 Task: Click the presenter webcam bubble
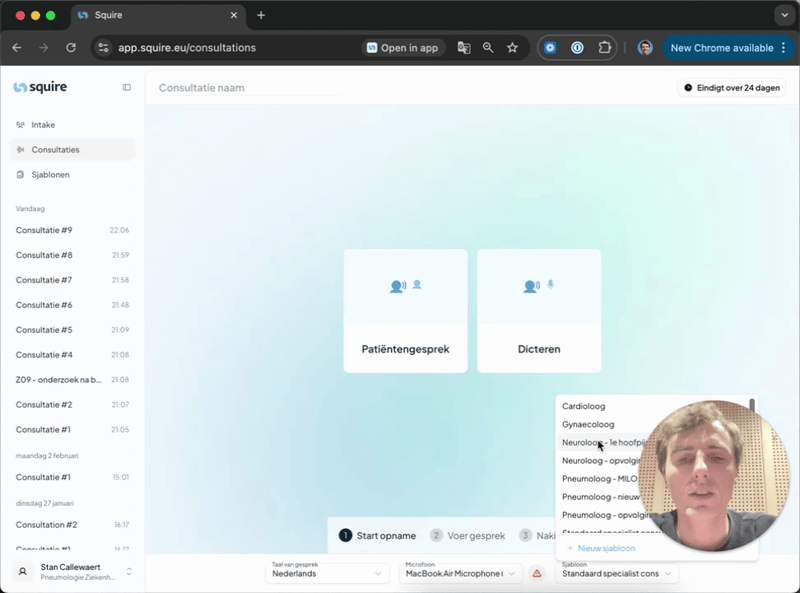coord(714,476)
